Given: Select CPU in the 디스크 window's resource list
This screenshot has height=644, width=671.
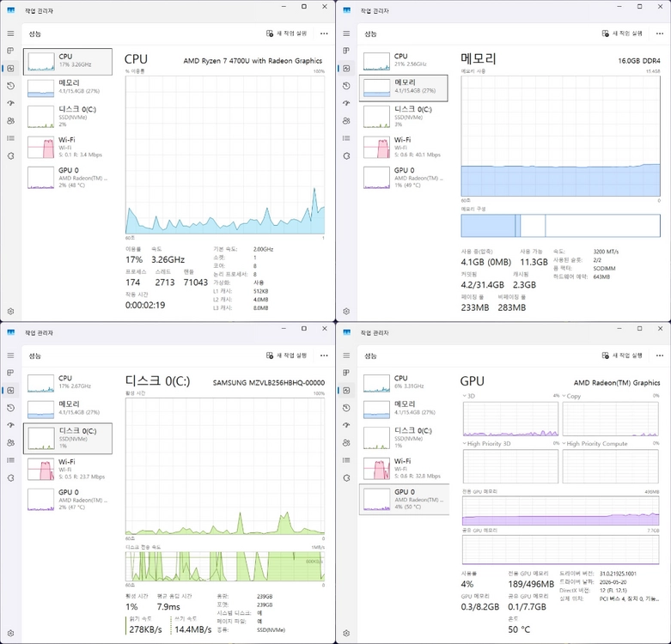Looking at the screenshot, I should pyautogui.click(x=68, y=382).
